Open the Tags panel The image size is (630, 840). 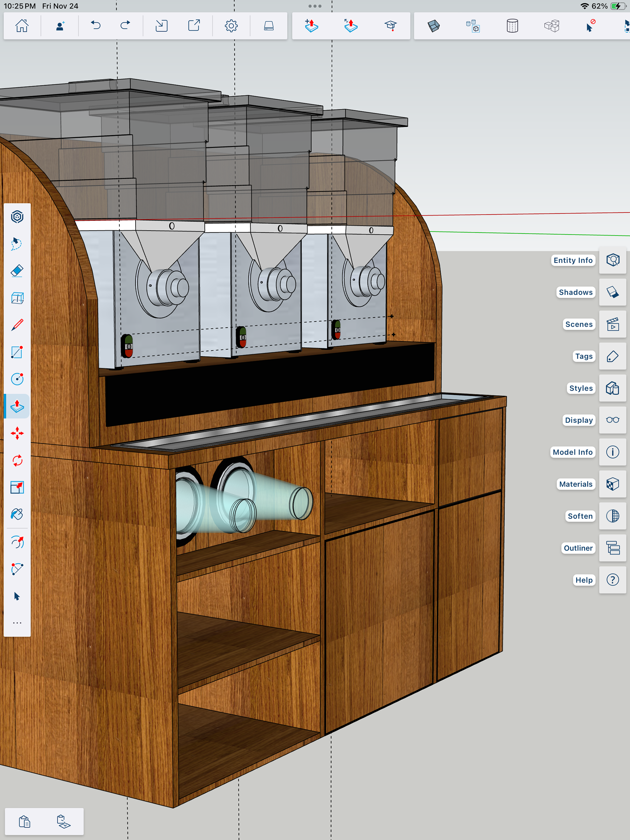pos(612,356)
